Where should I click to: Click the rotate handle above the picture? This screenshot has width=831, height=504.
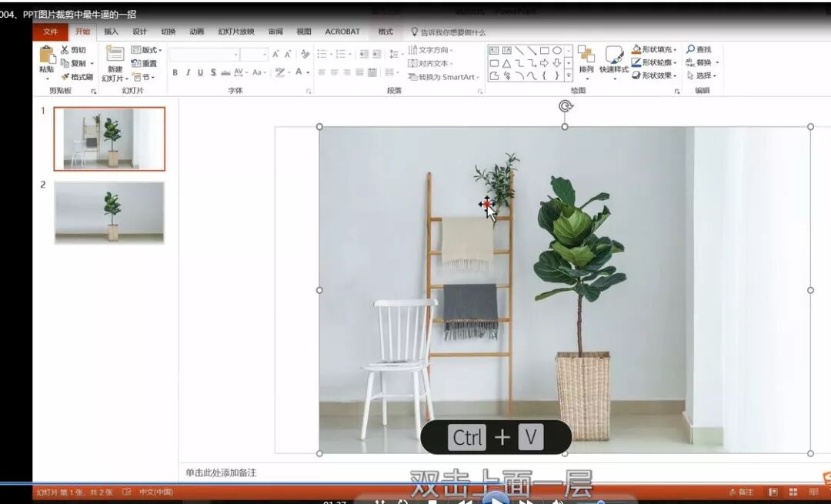(565, 106)
